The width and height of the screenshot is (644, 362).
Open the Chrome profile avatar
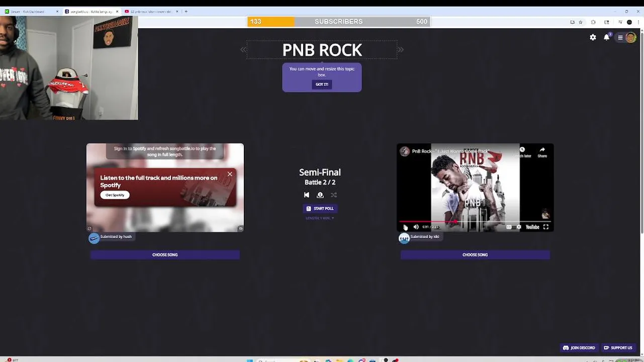(629, 22)
